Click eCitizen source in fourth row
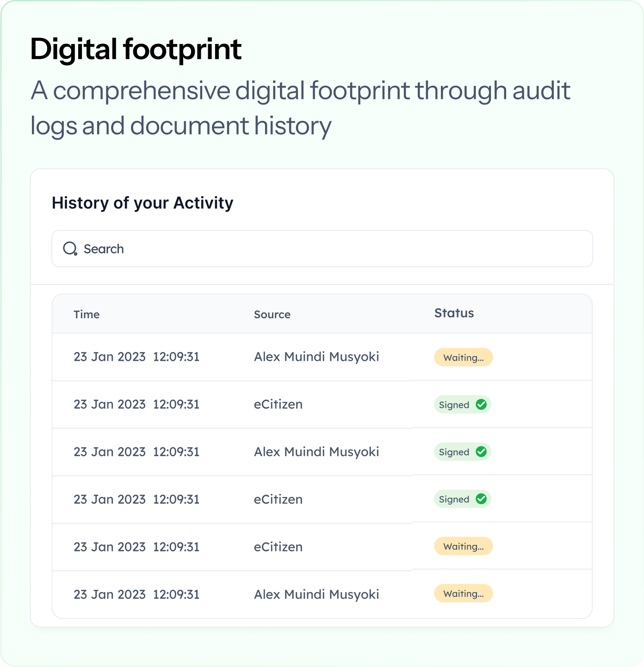This screenshot has width=644, height=667. click(278, 500)
